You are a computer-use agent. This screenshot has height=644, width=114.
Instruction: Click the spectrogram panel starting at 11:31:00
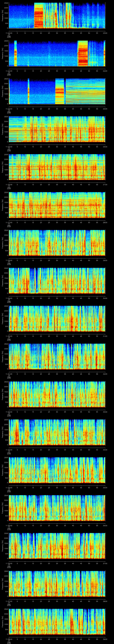coord(57,356)
